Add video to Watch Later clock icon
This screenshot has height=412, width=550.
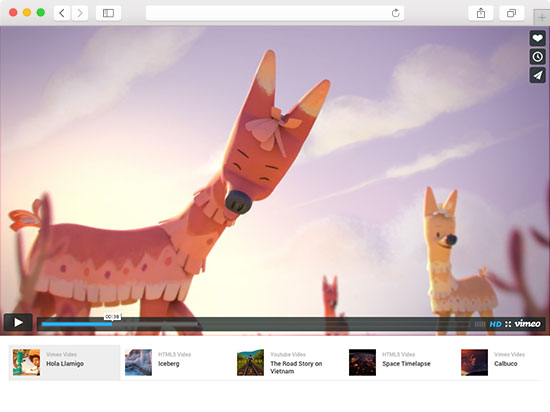(x=537, y=56)
